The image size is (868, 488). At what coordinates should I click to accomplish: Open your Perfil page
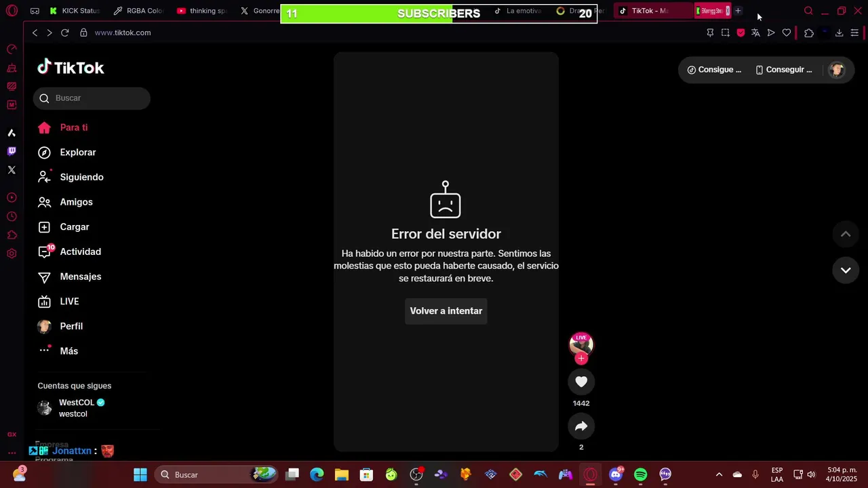(60, 326)
